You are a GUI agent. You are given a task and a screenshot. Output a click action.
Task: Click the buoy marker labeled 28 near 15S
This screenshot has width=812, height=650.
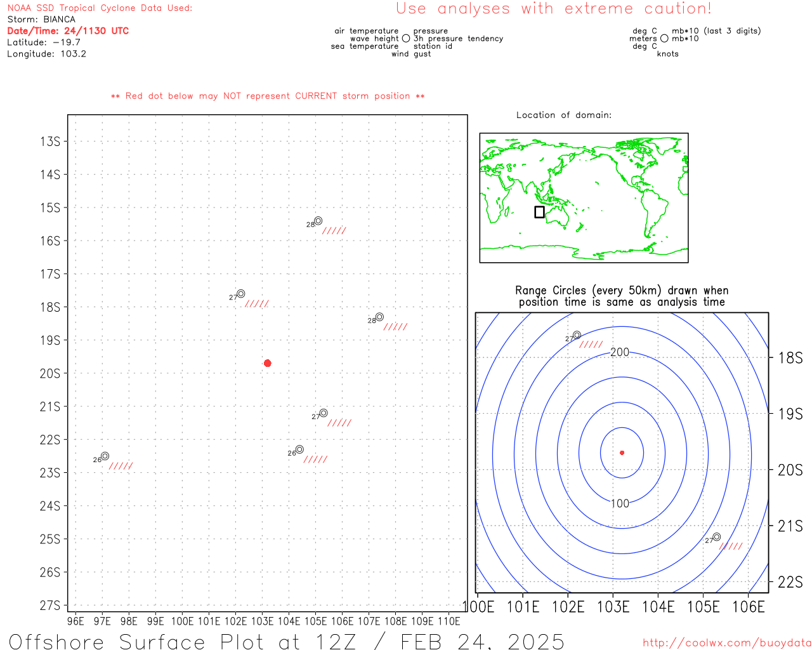tap(318, 221)
